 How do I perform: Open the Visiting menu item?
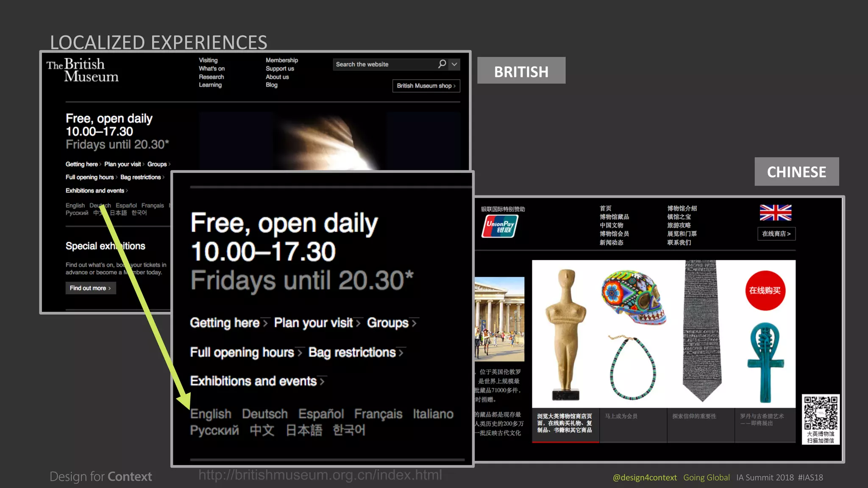[208, 60]
